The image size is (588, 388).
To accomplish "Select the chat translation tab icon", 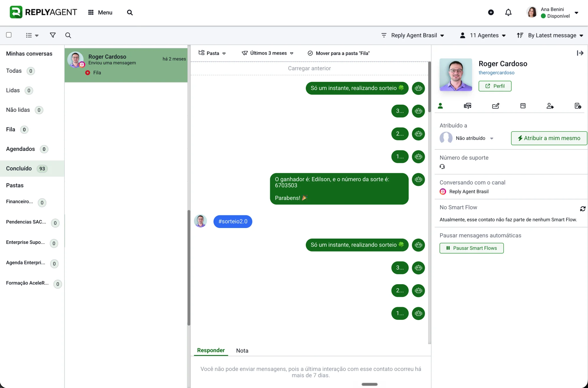I will tap(467, 106).
